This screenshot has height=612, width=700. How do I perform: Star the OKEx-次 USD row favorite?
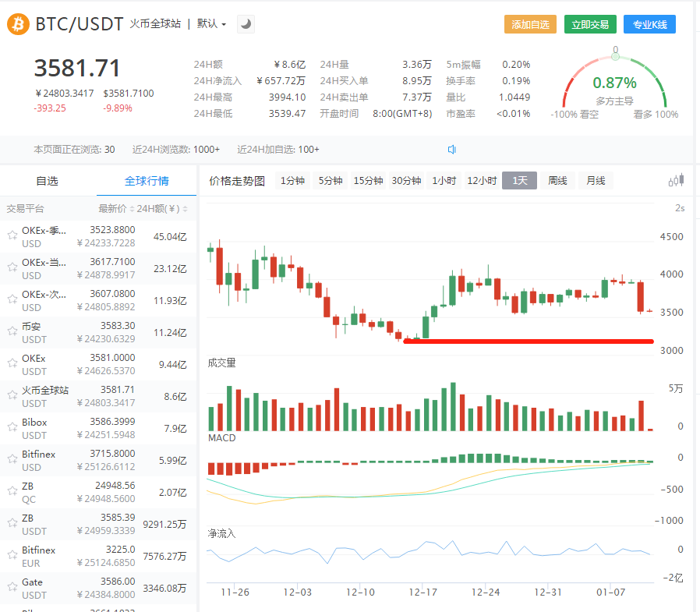tap(12, 299)
